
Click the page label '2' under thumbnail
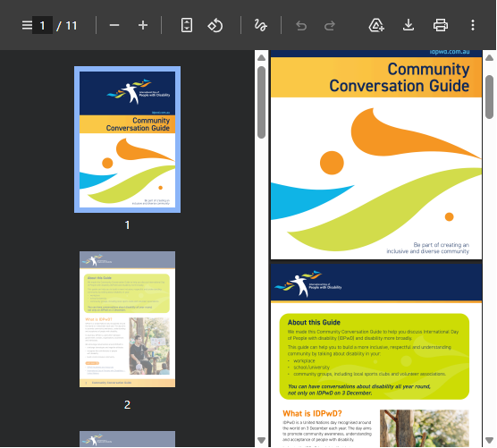(128, 404)
